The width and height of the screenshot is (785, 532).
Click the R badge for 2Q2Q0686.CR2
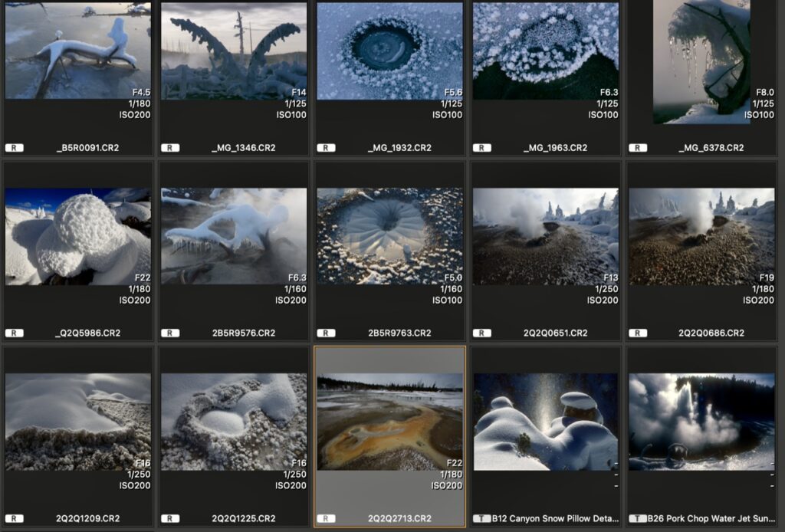pos(638,333)
